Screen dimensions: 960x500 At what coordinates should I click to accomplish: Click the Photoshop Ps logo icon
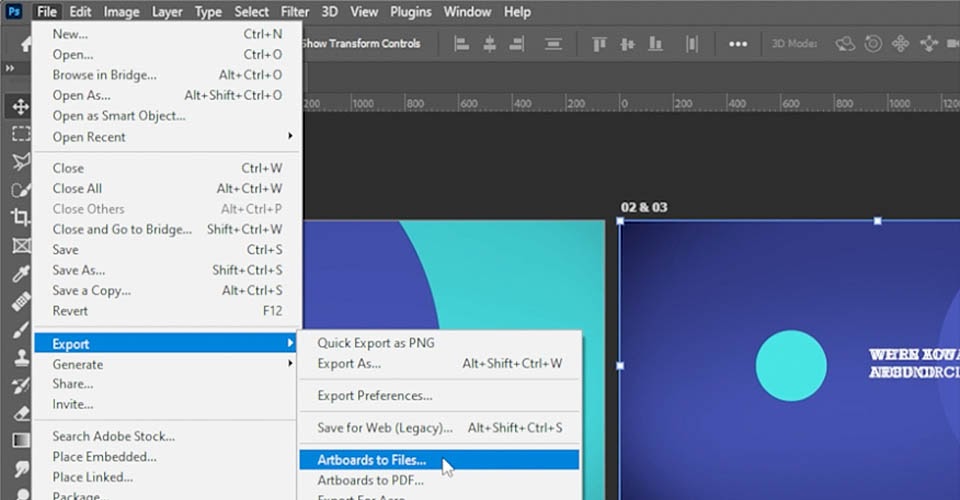coord(14,11)
